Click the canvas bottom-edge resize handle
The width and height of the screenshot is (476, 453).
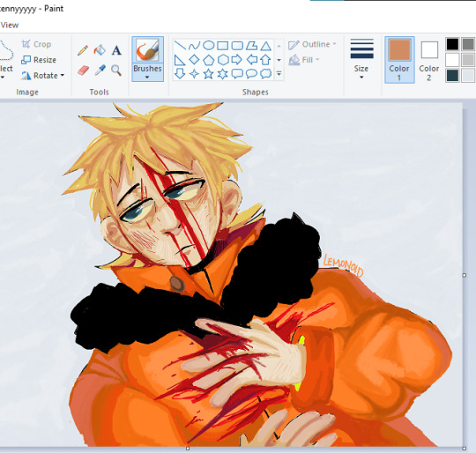pos(188,448)
